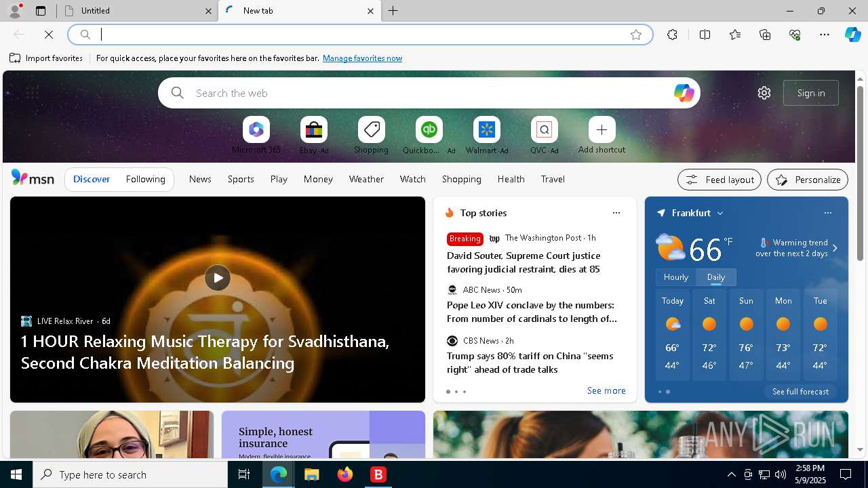Image resolution: width=868 pixels, height=488 pixels.
Task: Stop loading the page
Action: click(x=49, y=35)
